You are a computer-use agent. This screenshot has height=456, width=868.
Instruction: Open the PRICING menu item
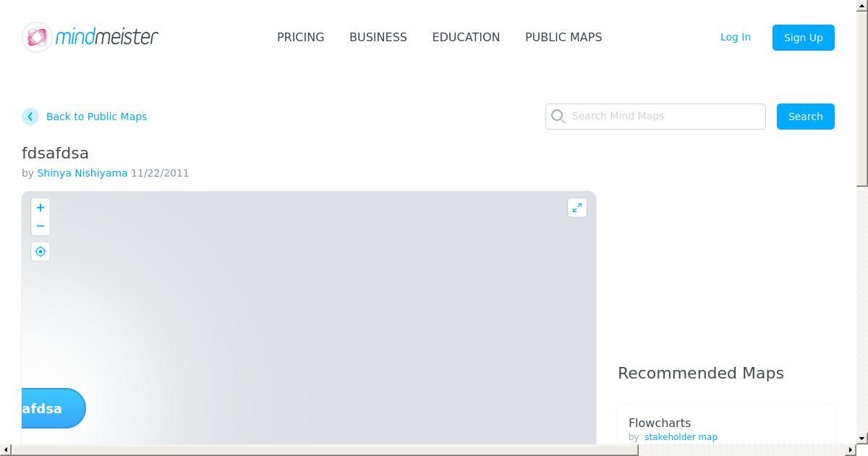301,37
